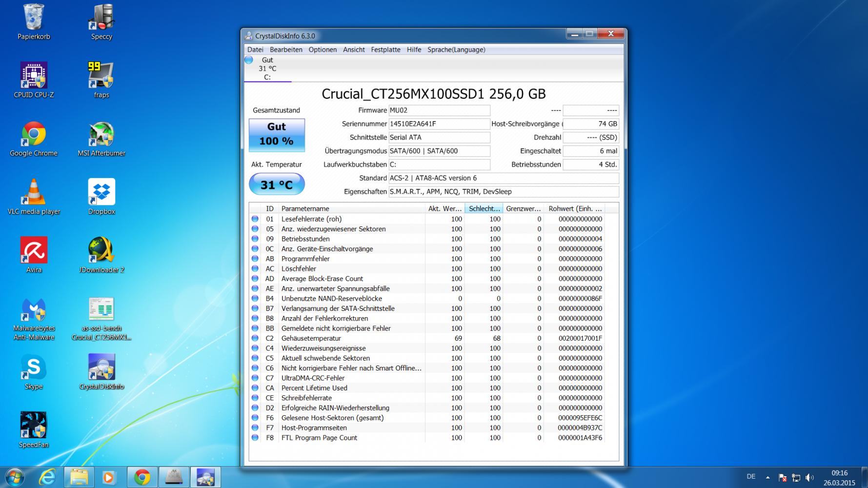
Task: Click the Rohwert column header
Action: (575, 208)
